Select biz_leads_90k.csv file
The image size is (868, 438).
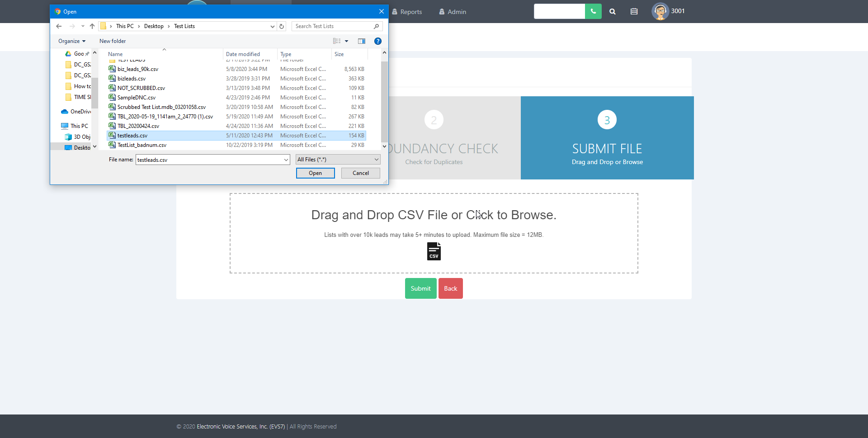click(236, 69)
